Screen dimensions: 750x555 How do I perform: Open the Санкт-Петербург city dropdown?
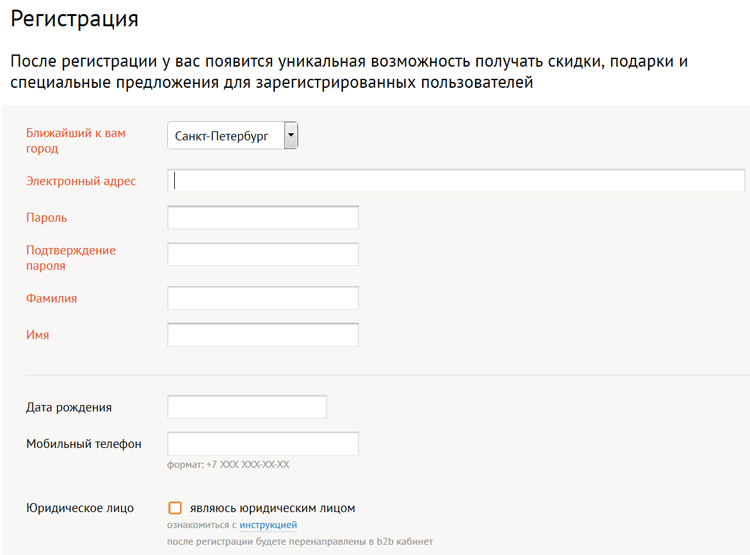[x=232, y=135]
